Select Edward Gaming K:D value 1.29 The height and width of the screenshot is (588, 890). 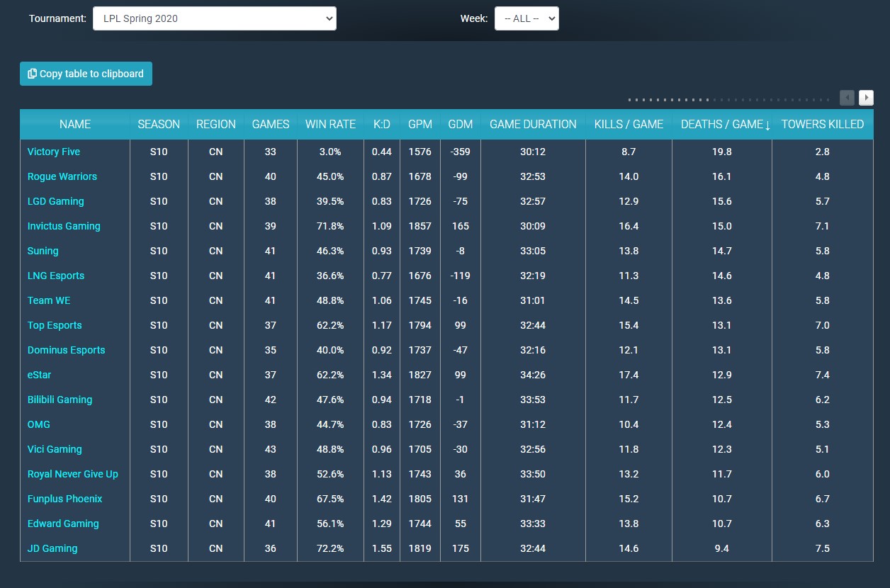[x=382, y=524]
